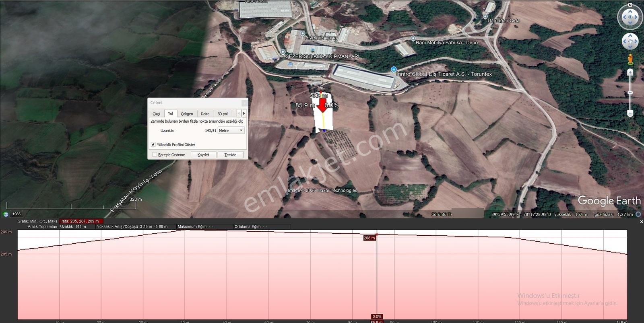Open the Metre units dropdown
Image resolution: width=644 pixels, height=323 pixels.
[231, 130]
